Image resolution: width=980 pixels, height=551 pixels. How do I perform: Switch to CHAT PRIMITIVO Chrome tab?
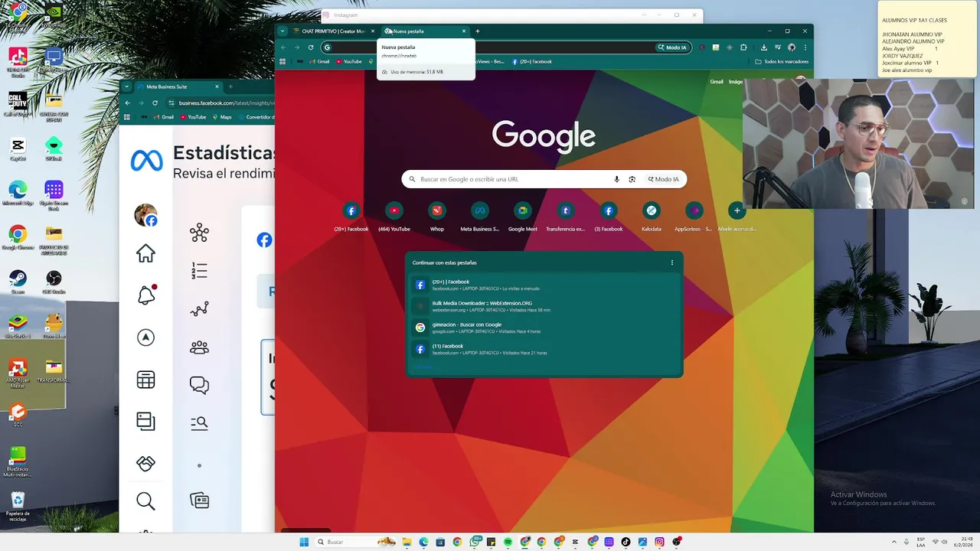coord(334,31)
